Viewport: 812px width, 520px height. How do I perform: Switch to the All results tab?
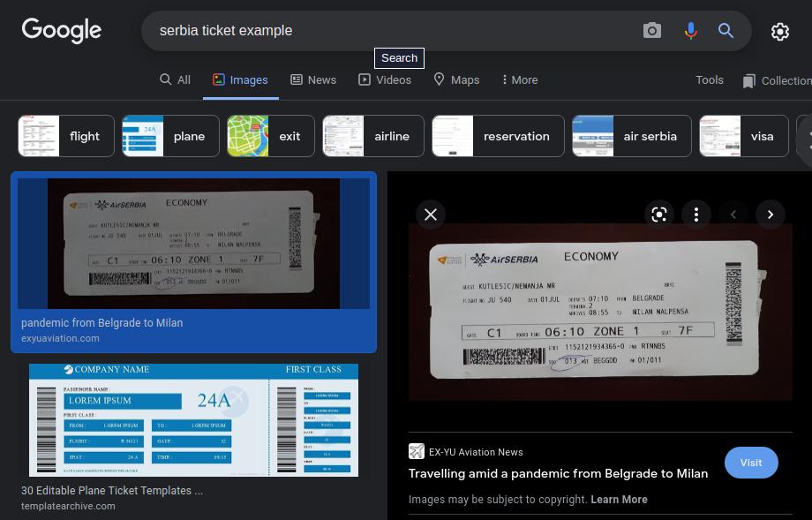[x=176, y=79]
